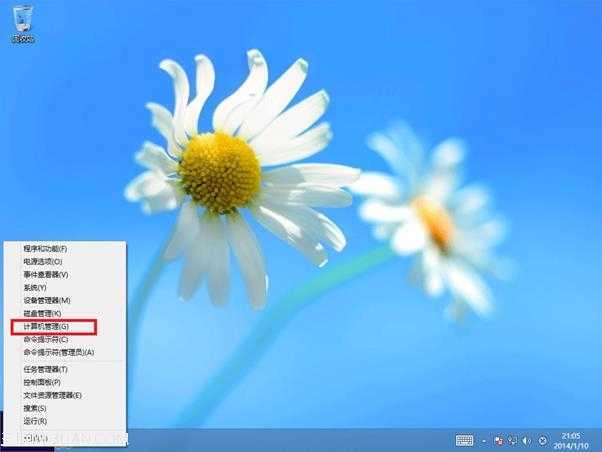The image size is (602, 452).
Task: Choose 控制面板(P) menu entry
Action: tap(42, 382)
